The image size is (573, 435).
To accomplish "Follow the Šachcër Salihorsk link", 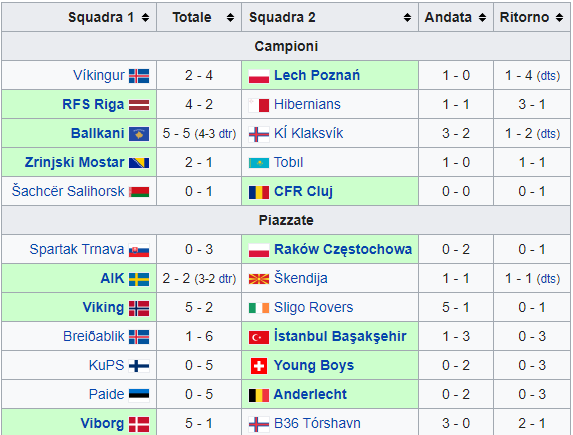I will point(68,191).
